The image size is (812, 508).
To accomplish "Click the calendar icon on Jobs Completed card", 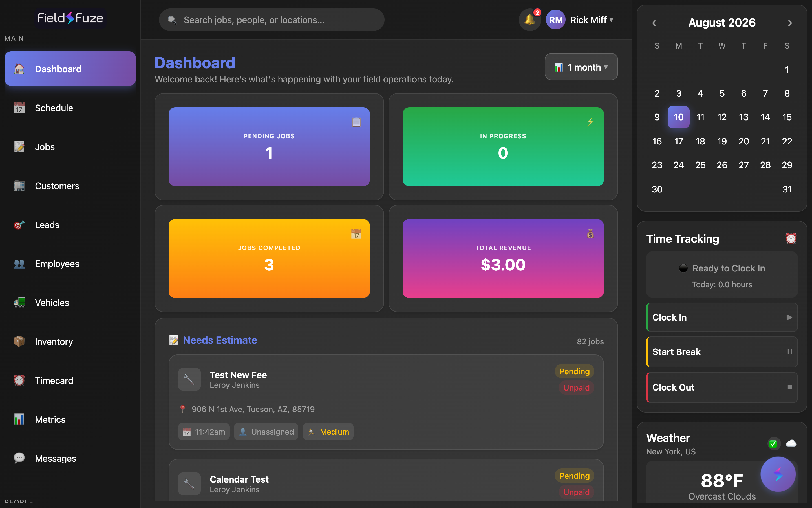I will (x=356, y=233).
